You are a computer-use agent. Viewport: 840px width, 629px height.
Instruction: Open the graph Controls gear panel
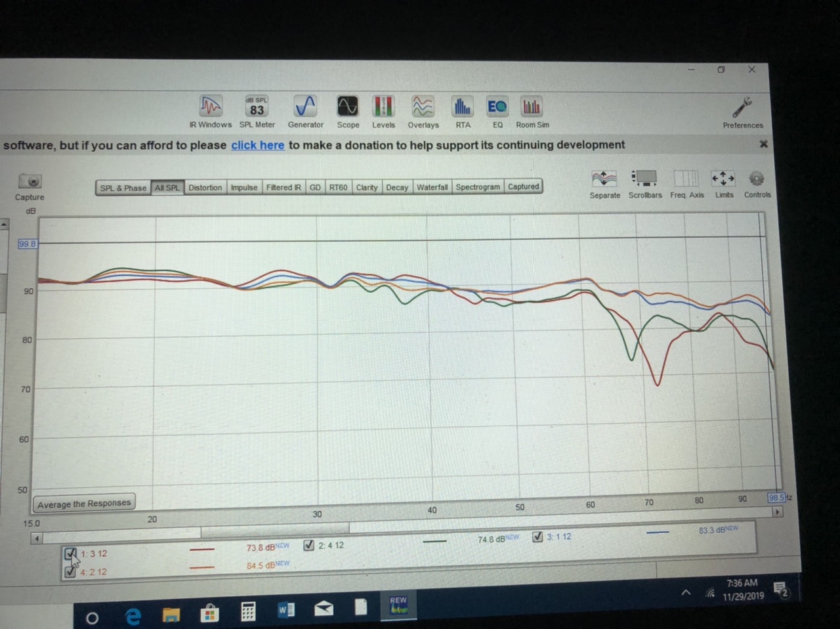tap(757, 179)
